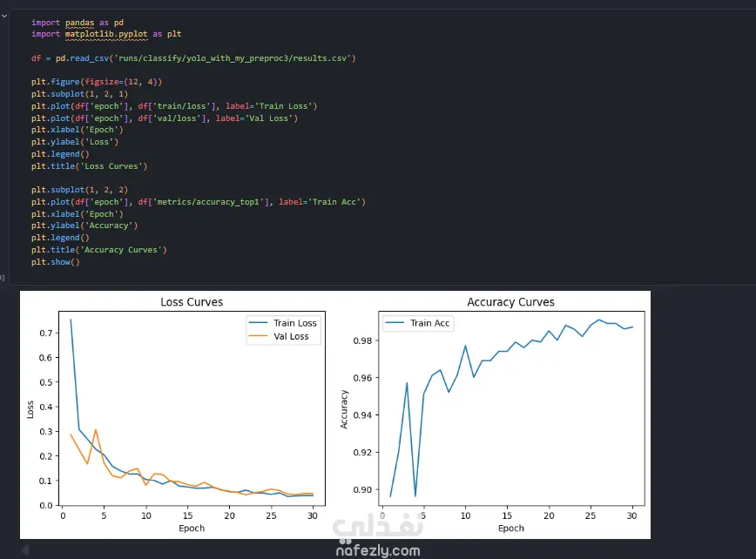Collapse the code cell using the chevron
The width and height of the screenshot is (756, 559).
(3, 16)
